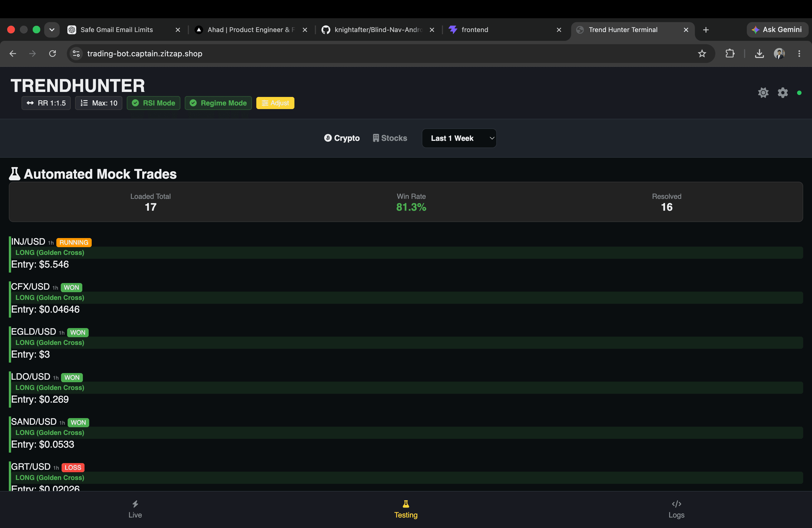Click the RR 1:1.5 risk-reward badge
This screenshot has width=812, height=528.
tap(46, 103)
